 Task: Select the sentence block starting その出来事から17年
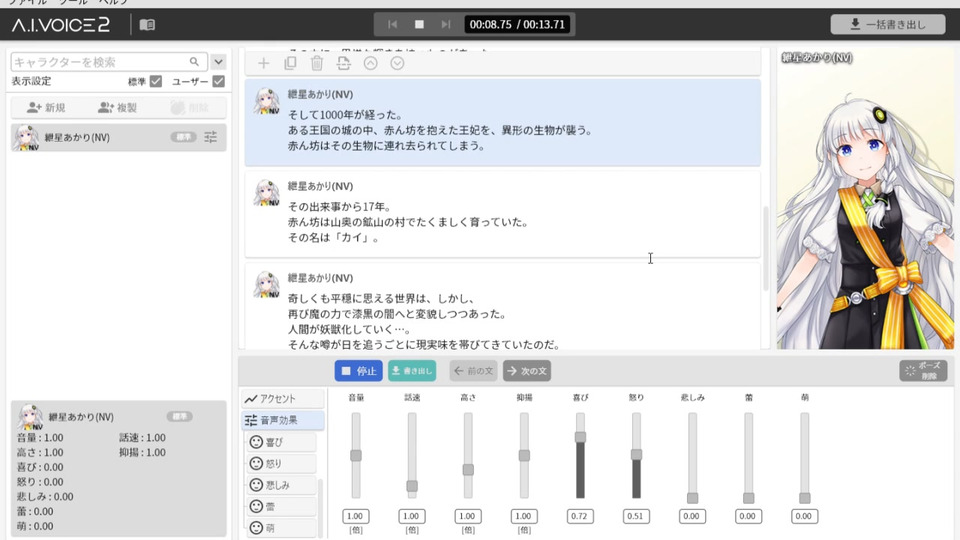coord(503,214)
